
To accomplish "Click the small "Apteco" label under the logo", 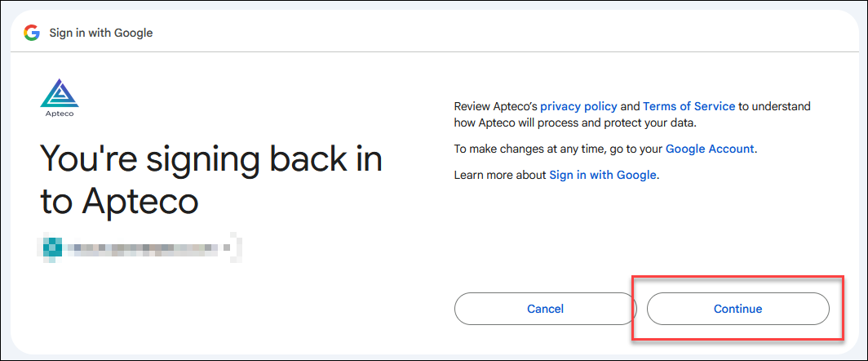I will coord(60,114).
